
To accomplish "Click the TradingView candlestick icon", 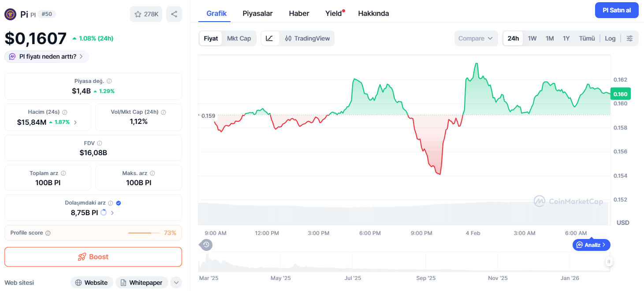I will (288, 38).
